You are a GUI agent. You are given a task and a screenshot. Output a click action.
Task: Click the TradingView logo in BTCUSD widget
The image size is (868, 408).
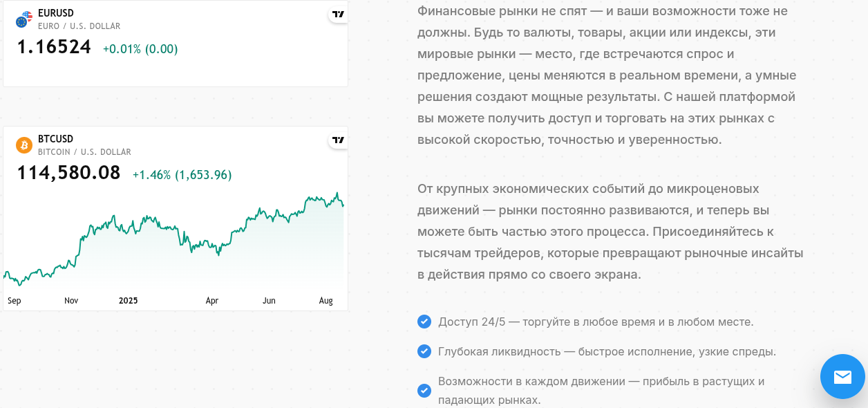click(x=338, y=140)
